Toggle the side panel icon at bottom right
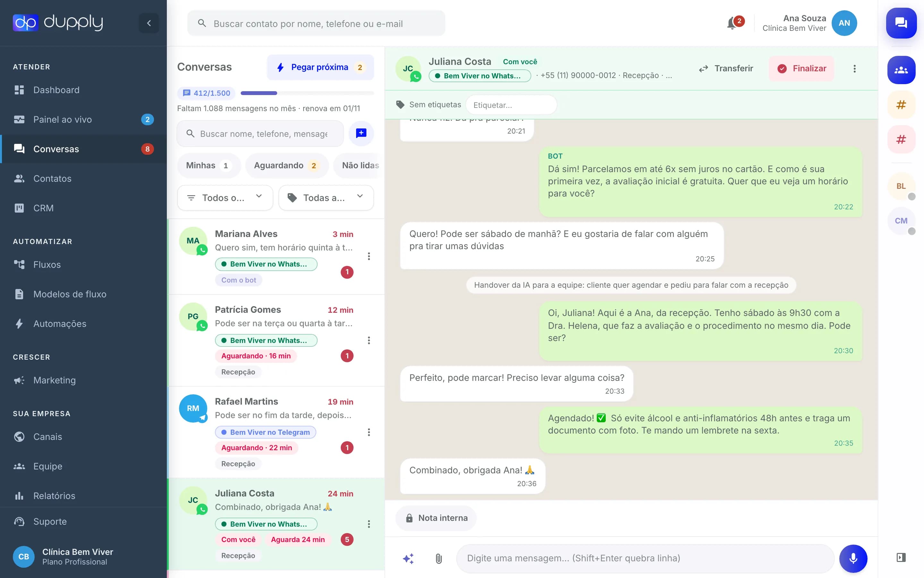Viewport: 924px width, 578px height. coord(901,557)
